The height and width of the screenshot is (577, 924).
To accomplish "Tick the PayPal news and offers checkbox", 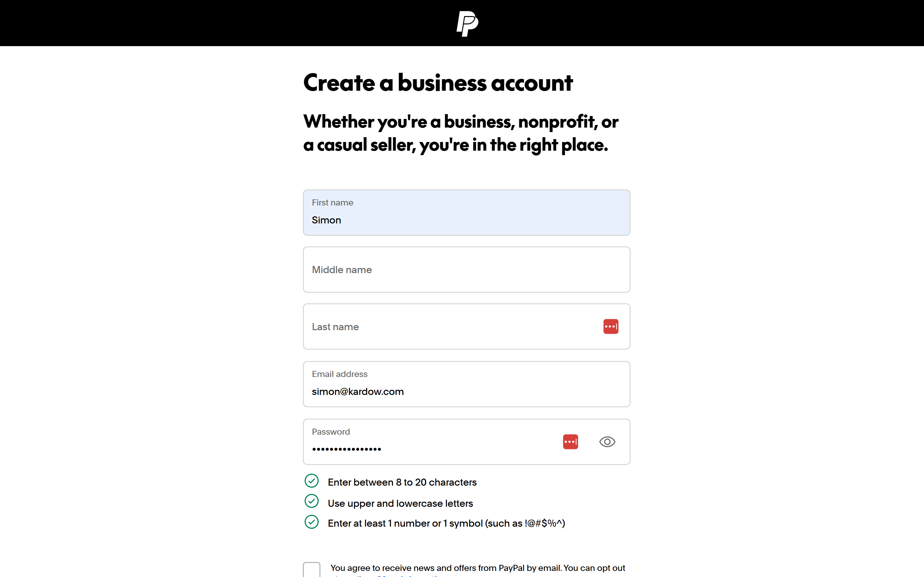I will (x=312, y=570).
